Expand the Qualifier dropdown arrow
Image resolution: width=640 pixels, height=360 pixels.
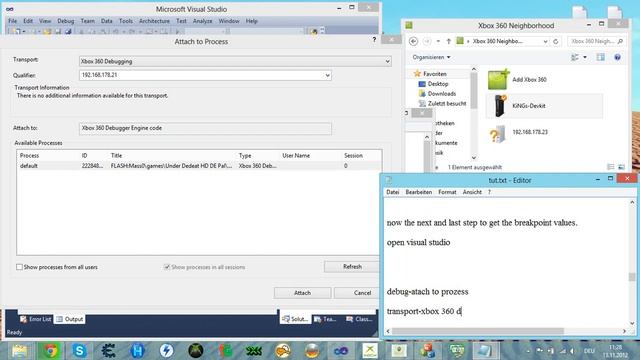point(327,75)
